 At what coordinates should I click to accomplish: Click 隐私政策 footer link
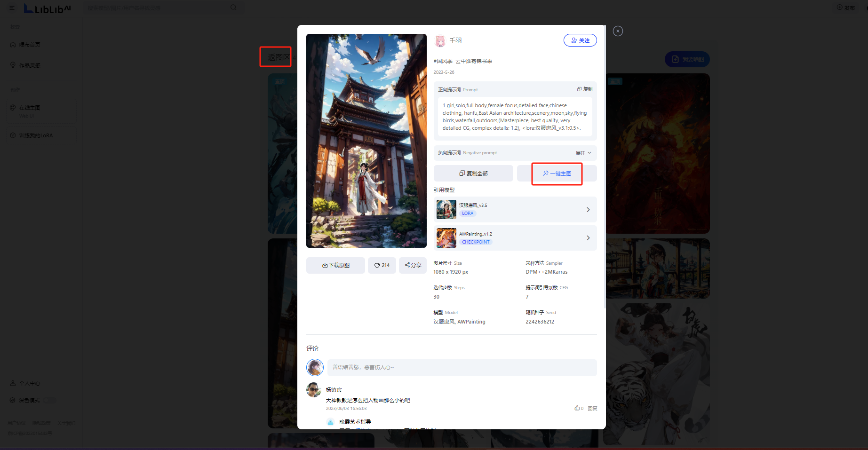pos(41,423)
